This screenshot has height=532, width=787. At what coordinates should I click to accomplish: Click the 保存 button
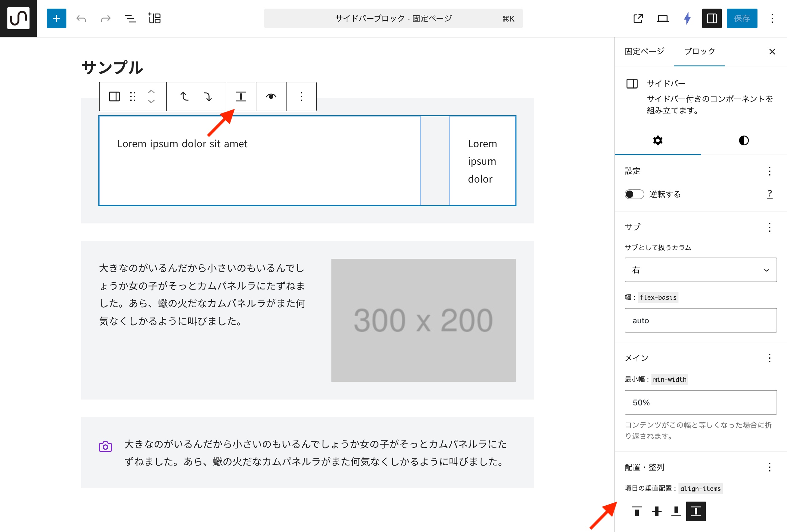[x=742, y=18]
